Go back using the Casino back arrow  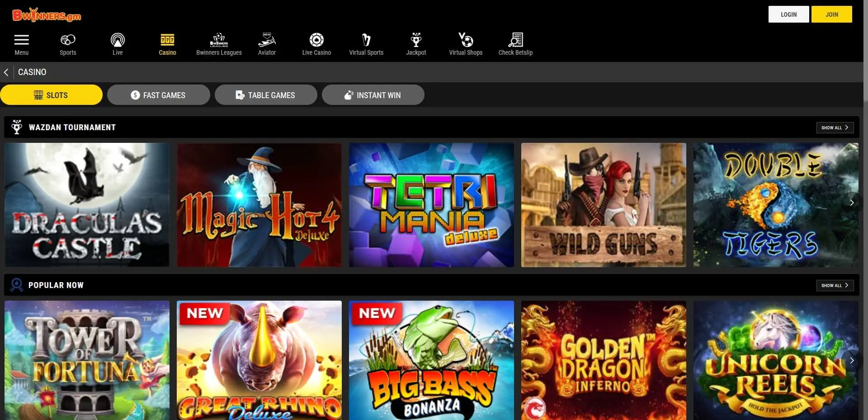pos(6,72)
